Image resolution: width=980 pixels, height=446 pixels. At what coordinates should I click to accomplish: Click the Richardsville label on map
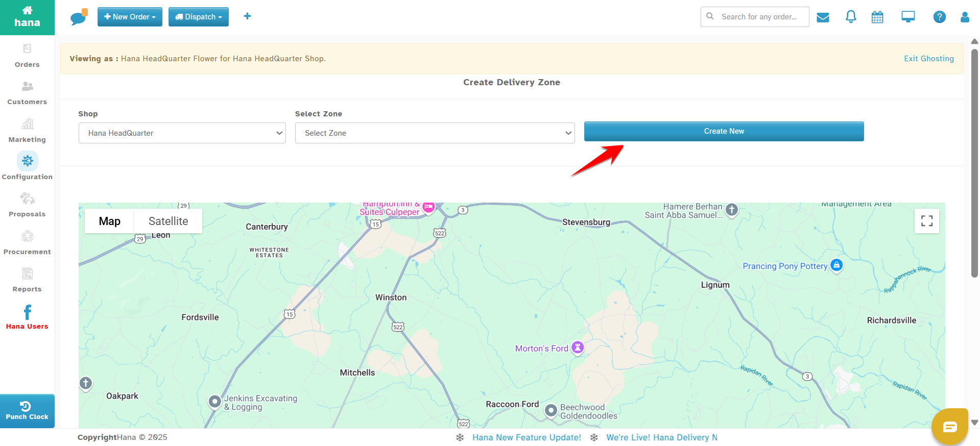click(892, 320)
